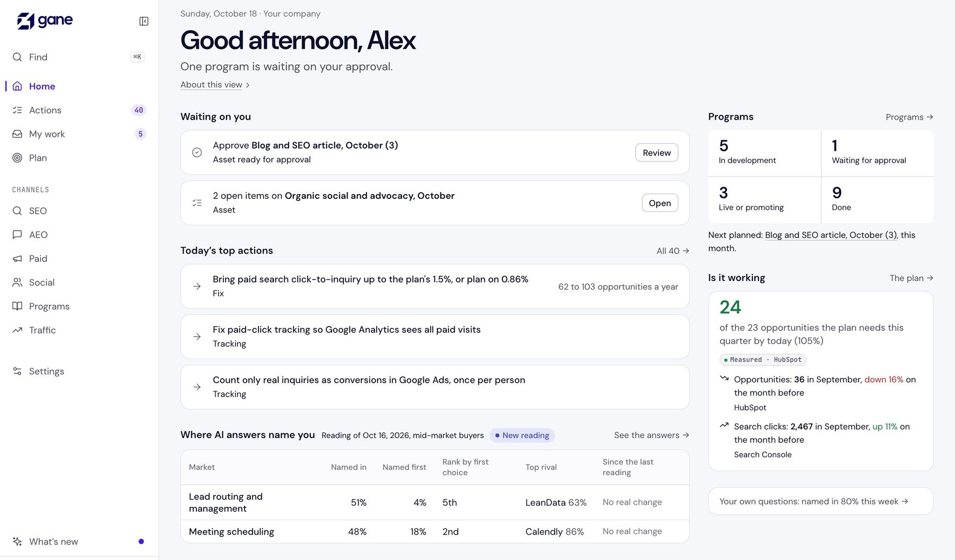Open My work in sidebar
Viewport: 955px width, 560px height.
tap(79, 134)
